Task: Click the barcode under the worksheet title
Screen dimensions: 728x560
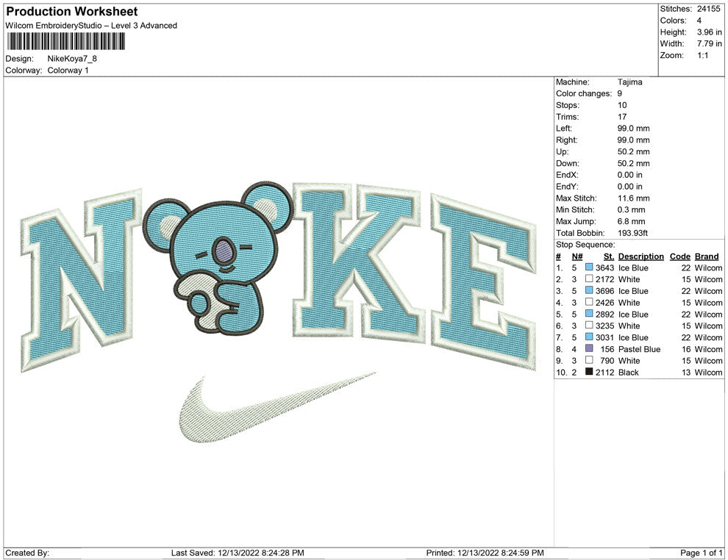Action: click(x=66, y=41)
